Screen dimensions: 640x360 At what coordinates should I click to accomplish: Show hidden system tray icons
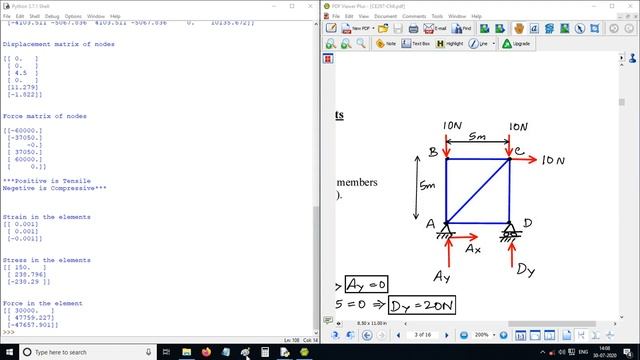click(x=542, y=352)
